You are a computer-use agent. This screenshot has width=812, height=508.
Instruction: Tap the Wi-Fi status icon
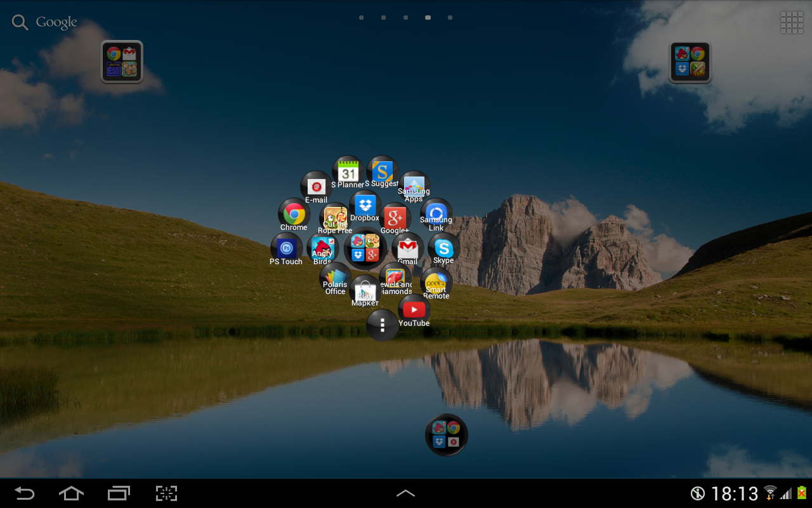[771, 493]
